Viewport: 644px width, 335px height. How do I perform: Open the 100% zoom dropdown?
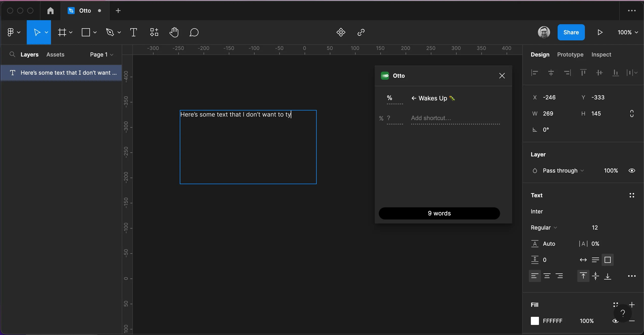tap(628, 32)
